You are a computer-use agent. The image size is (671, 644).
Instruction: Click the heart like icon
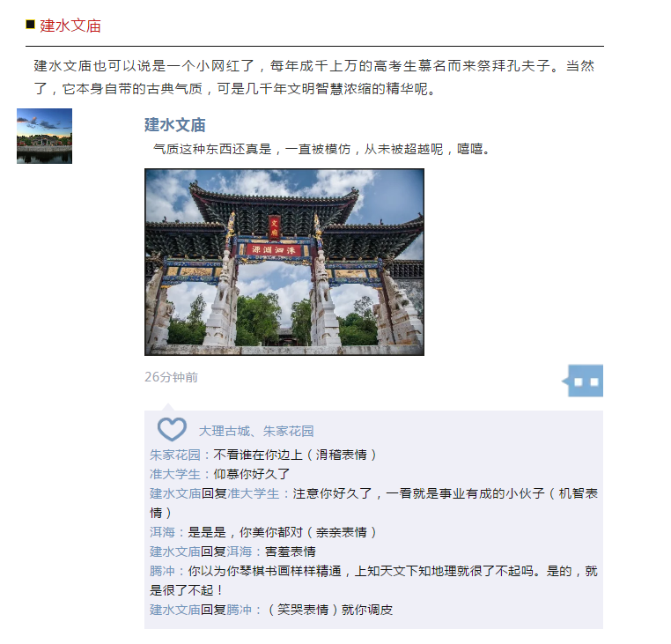click(x=172, y=429)
